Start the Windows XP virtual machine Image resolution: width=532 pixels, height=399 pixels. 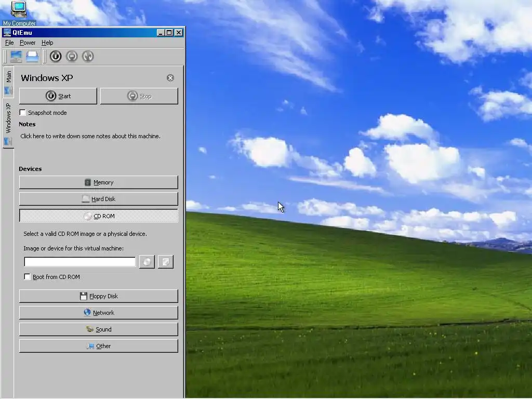[x=58, y=96]
